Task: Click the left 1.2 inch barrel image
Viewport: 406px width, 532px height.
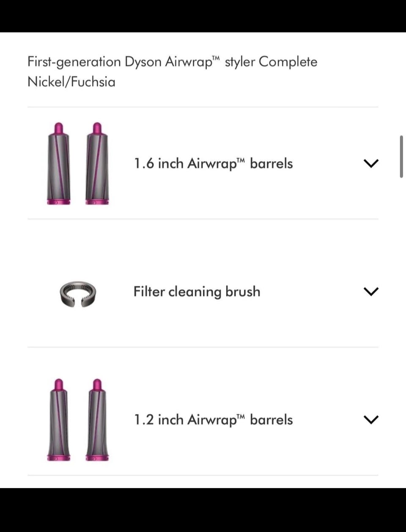Action: (59, 420)
